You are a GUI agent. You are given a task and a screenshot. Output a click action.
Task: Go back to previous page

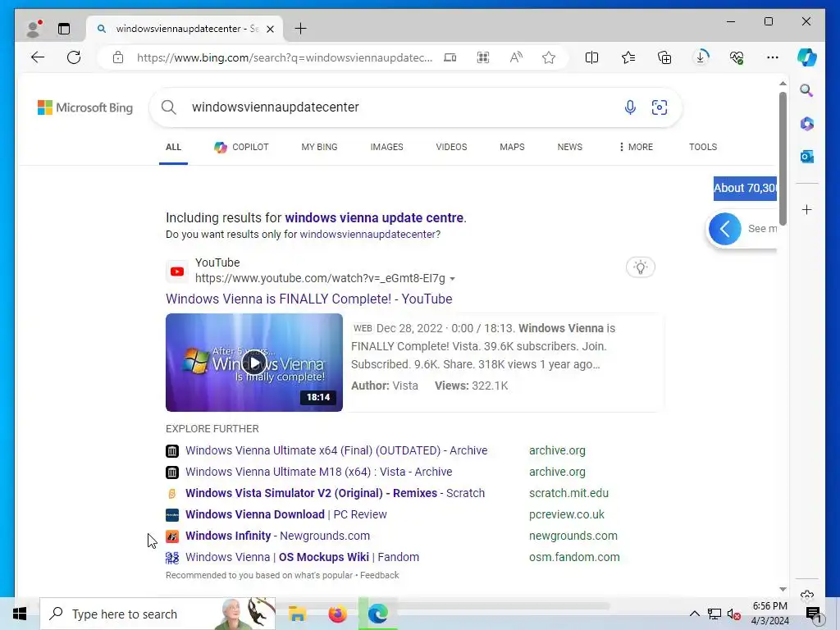point(38,57)
